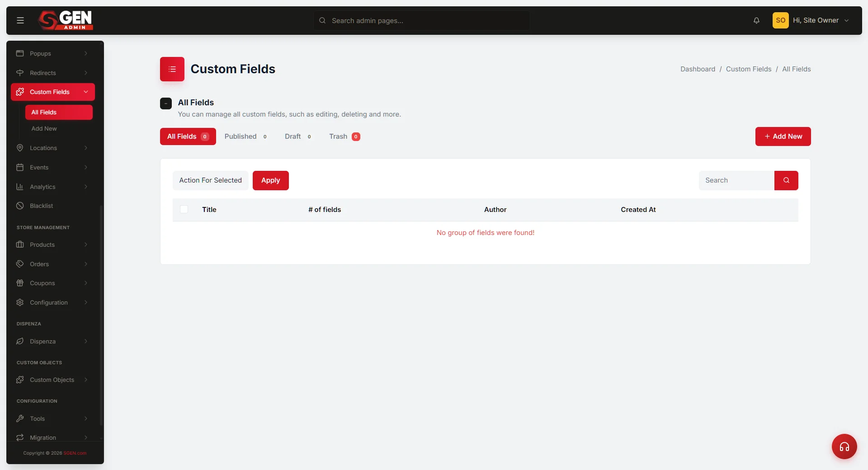Click the Blacklist ban icon
868x470 pixels.
(20, 206)
